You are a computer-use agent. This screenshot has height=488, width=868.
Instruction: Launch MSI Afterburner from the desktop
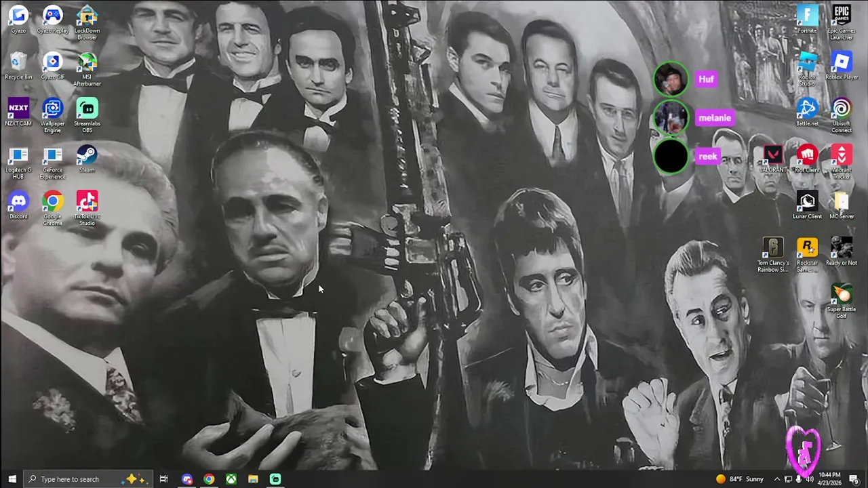tap(87, 68)
